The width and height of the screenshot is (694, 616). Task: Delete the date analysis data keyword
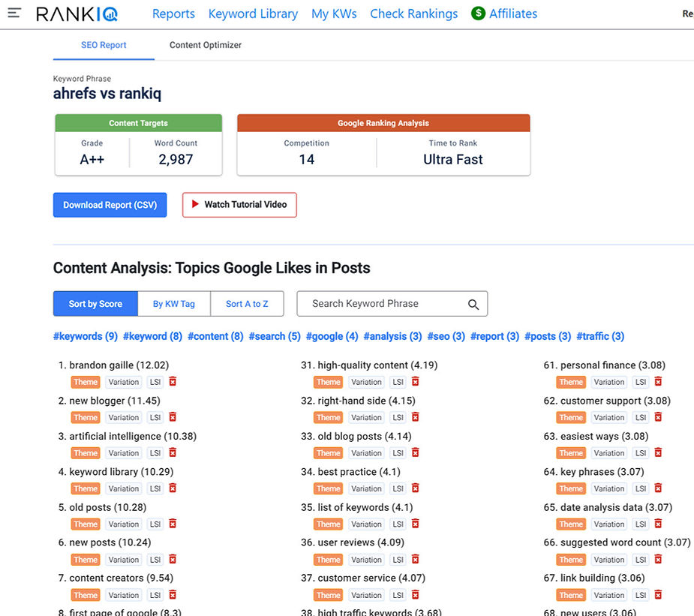pyautogui.click(x=658, y=524)
